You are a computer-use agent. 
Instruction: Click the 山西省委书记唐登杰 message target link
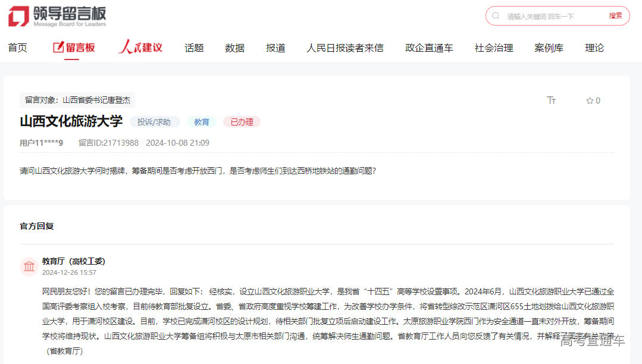pos(97,100)
